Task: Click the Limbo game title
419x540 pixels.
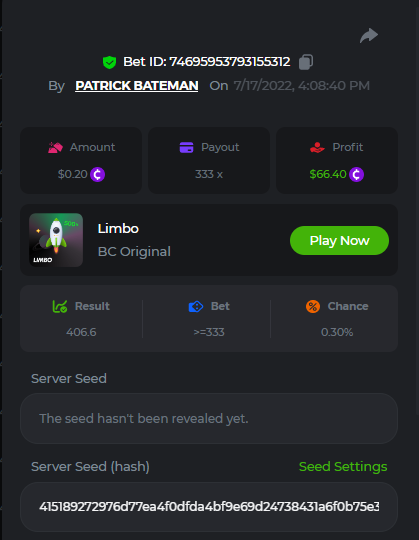Action: pos(118,229)
